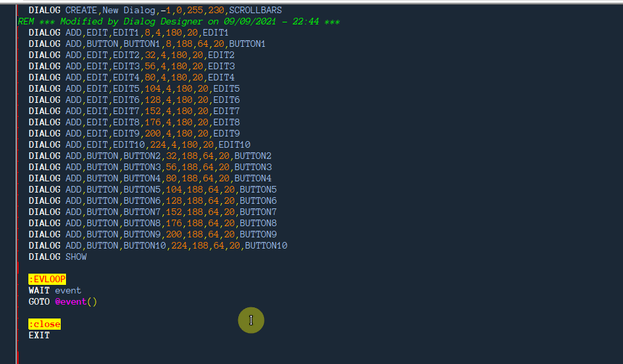Click the EXIT command at the bottom
This screenshot has width=623, height=364.
point(39,336)
